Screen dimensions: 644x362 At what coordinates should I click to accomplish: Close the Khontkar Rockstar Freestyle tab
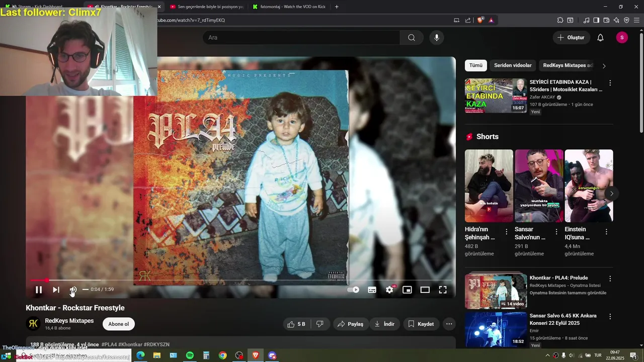[159, 7]
